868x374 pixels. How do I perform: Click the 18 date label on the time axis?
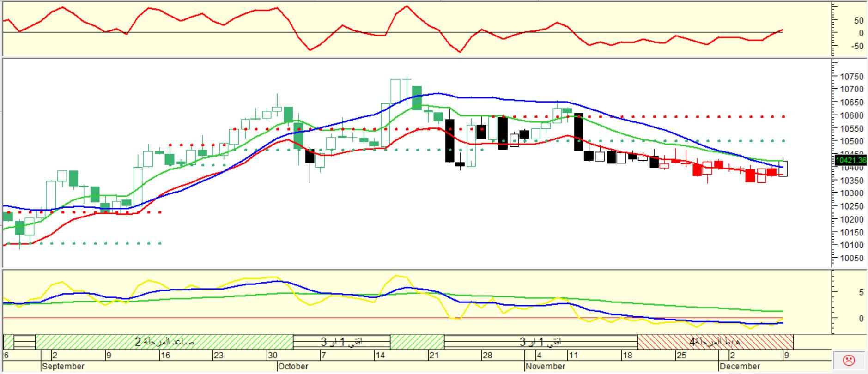pyautogui.click(x=627, y=356)
